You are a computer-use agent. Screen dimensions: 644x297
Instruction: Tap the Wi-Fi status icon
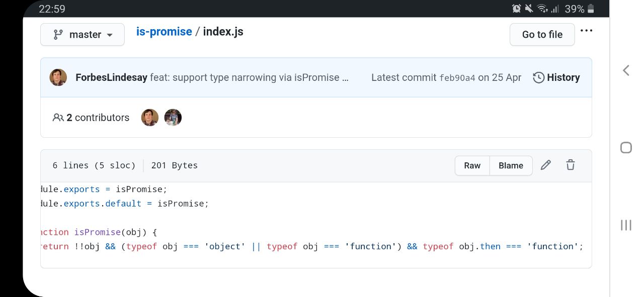point(542,9)
